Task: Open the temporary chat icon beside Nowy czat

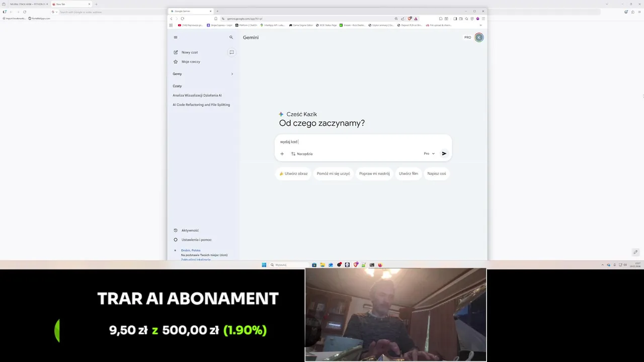Action: coord(232,52)
